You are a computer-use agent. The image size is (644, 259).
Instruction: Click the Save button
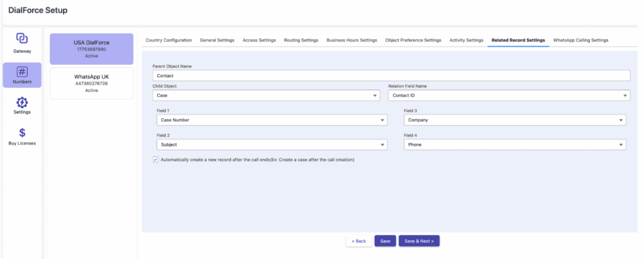pos(385,241)
